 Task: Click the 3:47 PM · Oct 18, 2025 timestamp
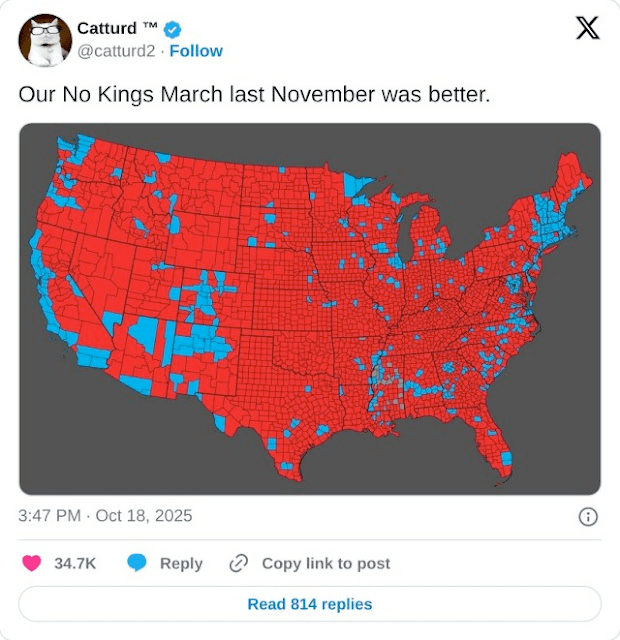[105, 516]
